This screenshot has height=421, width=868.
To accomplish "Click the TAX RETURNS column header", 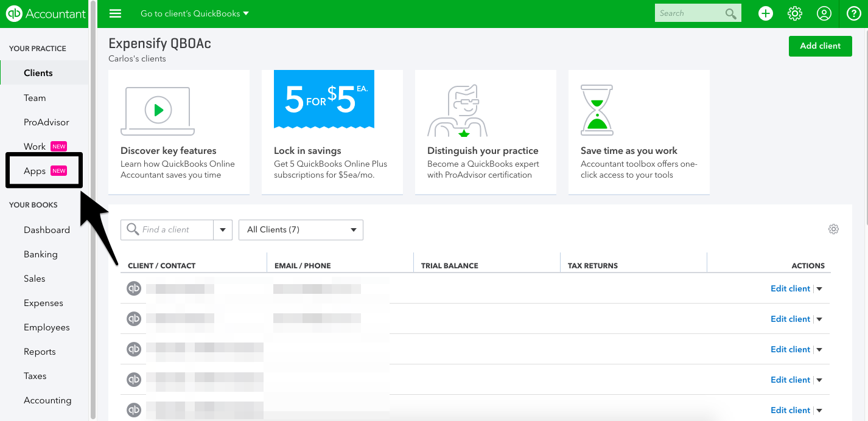I will point(593,266).
